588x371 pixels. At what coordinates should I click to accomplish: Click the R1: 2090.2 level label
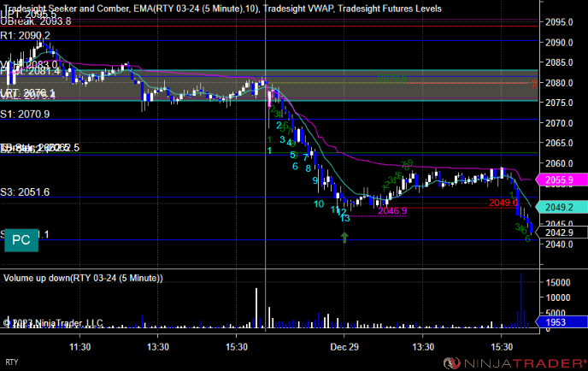25,36
